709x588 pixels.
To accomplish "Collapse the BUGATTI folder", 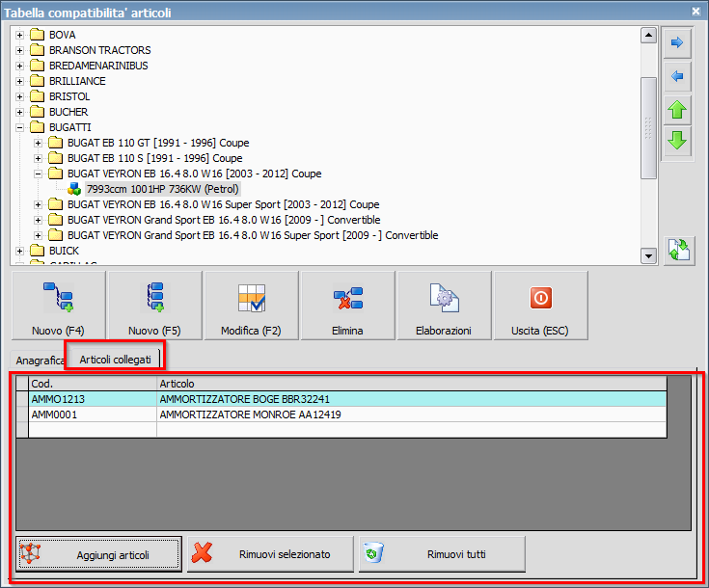I will 20,127.
